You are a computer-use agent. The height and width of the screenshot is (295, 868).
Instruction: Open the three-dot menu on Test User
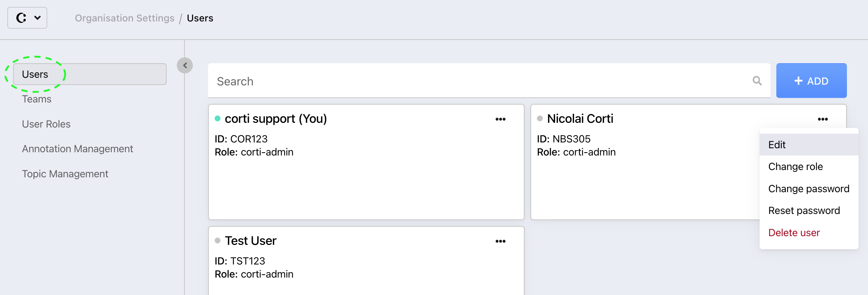point(501,241)
